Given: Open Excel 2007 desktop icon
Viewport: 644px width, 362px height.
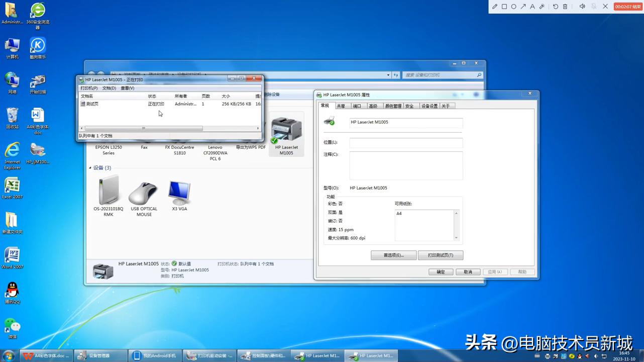Looking at the screenshot, I should point(12,189).
